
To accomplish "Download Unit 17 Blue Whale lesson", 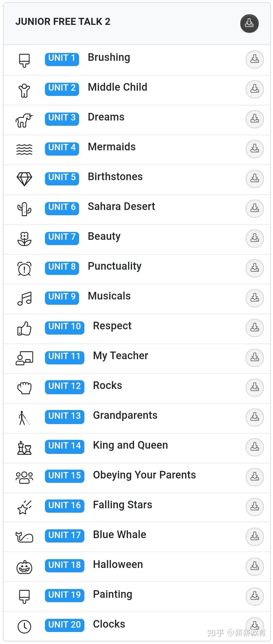I will click(x=255, y=537).
